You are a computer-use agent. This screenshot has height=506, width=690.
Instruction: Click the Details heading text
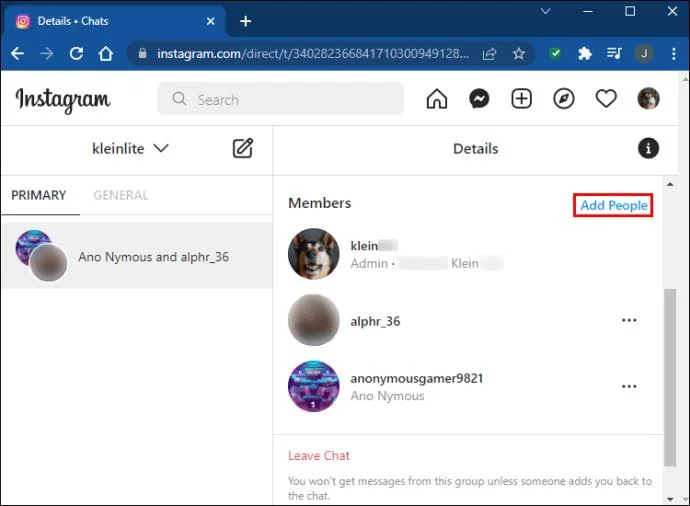(x=476, y=149)
